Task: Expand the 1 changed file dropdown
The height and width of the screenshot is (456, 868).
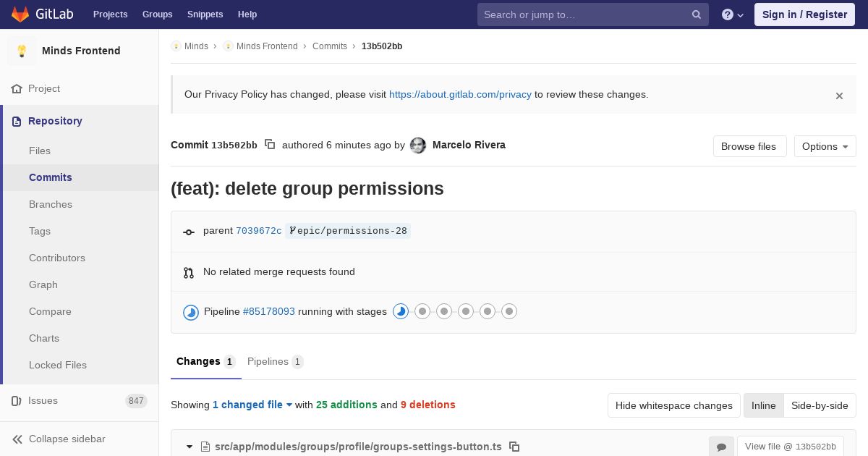Action: 252,405
